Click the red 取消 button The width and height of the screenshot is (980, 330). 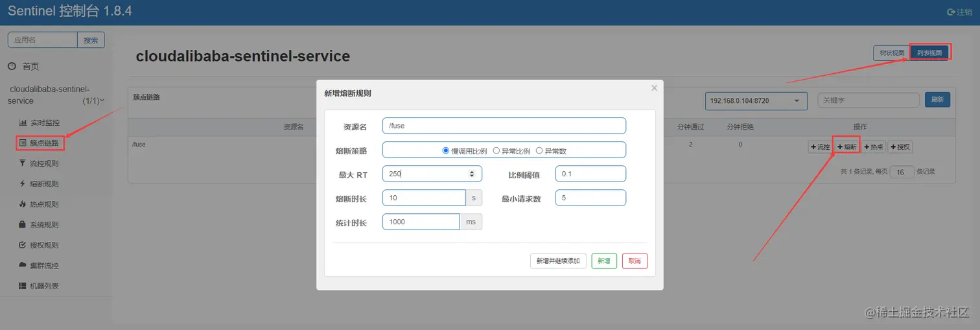click(635, 261)
